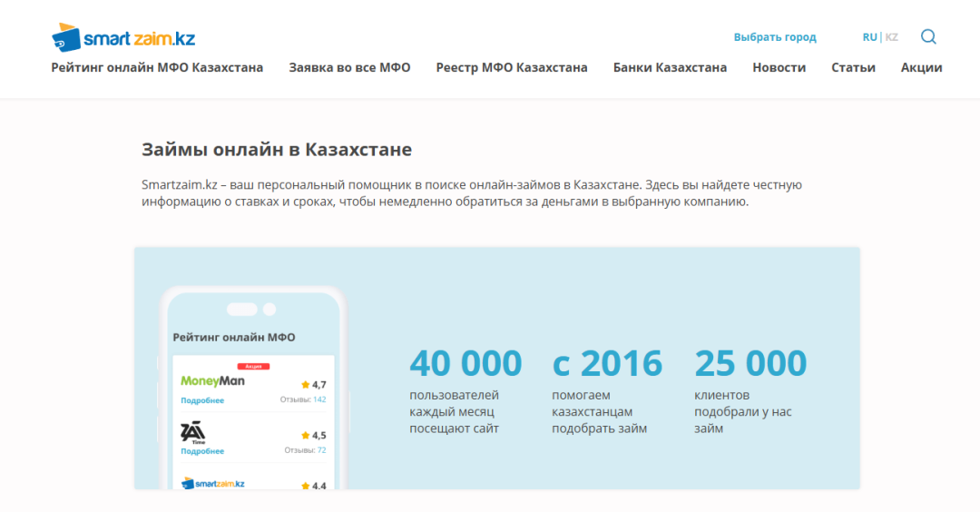
Task: Click the ZaimTime logo in phone mockup
Action: click(x=193, y=433)
